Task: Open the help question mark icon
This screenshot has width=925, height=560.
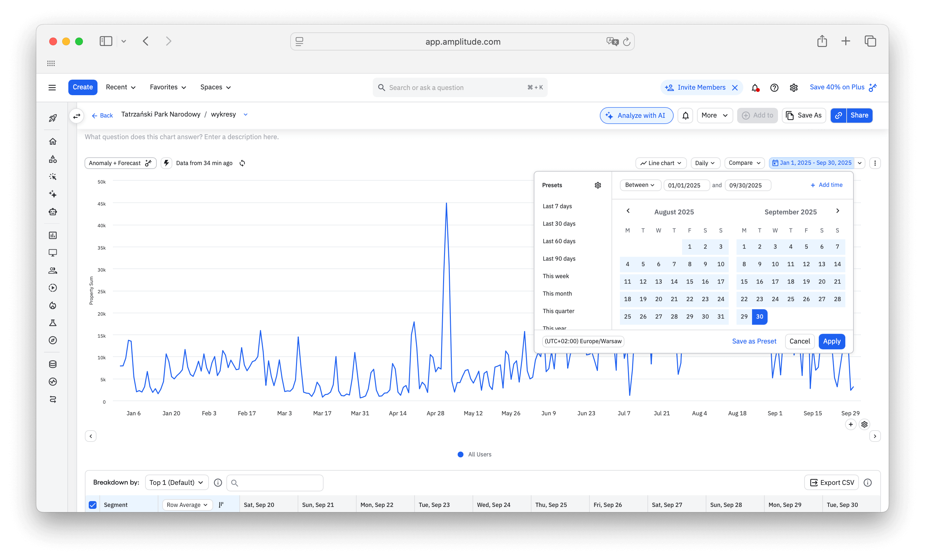Action: [x=774, y=88]
